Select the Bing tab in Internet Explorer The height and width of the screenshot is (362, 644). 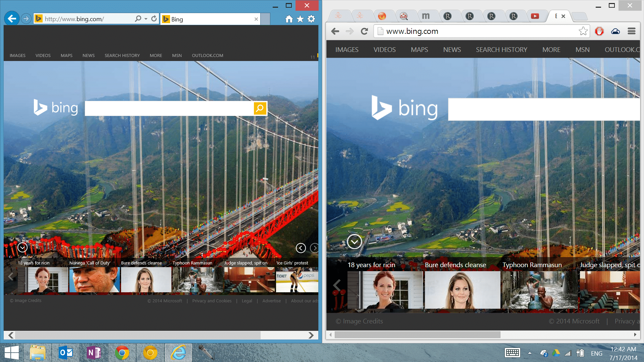coord(210,19)
